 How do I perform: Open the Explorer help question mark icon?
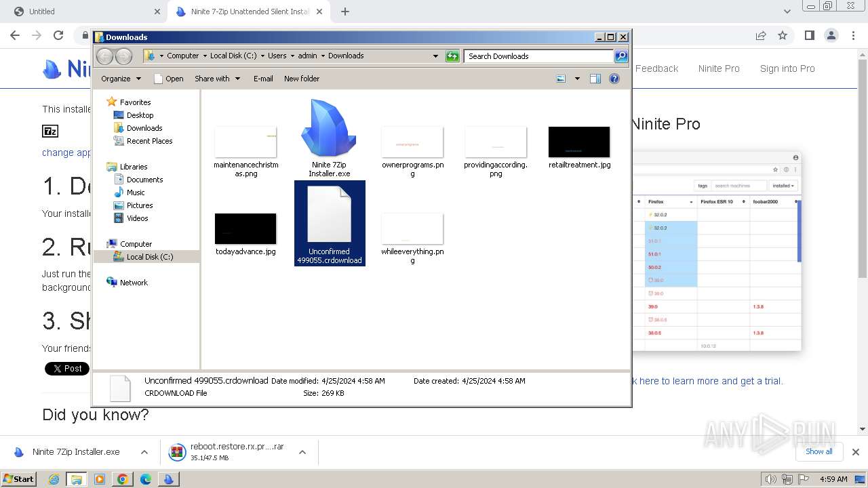(x=614, y=79)
